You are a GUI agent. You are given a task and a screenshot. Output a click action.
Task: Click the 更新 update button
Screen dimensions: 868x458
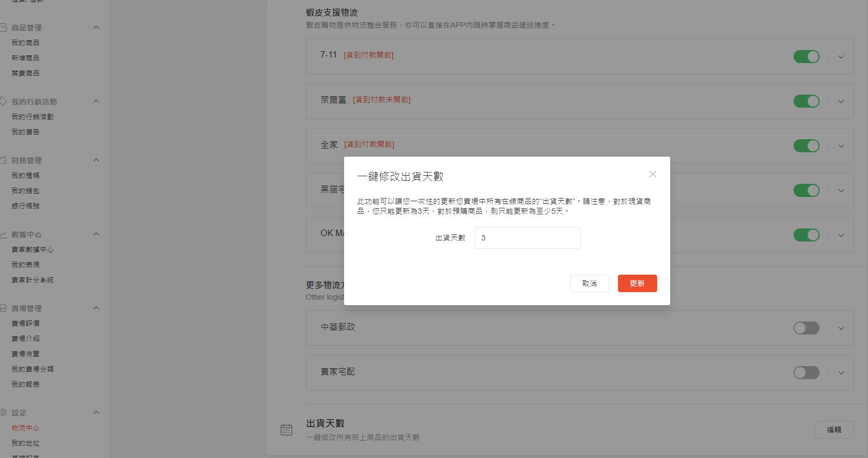pos(637,283)
